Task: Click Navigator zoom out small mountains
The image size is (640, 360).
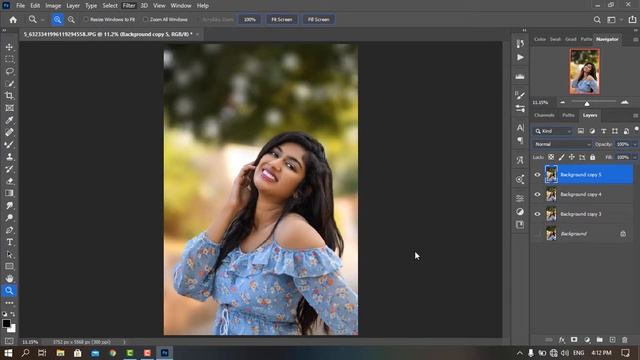Action: (562, 102)
